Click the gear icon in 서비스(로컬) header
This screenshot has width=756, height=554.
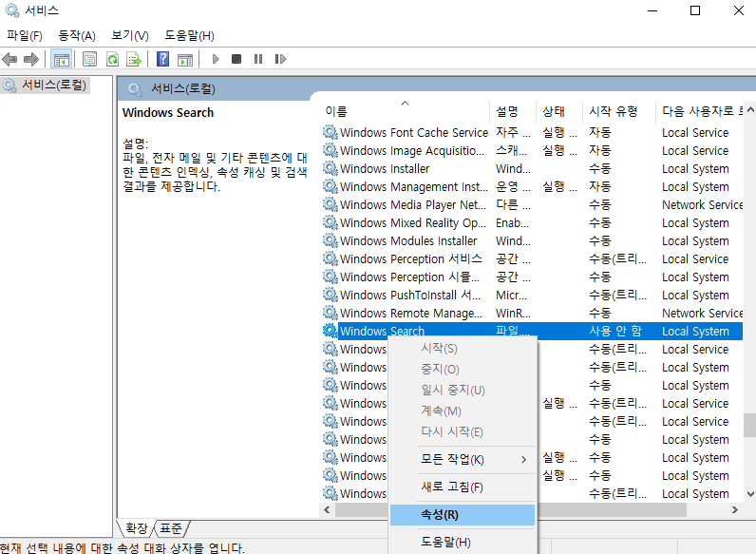point(135,88)
